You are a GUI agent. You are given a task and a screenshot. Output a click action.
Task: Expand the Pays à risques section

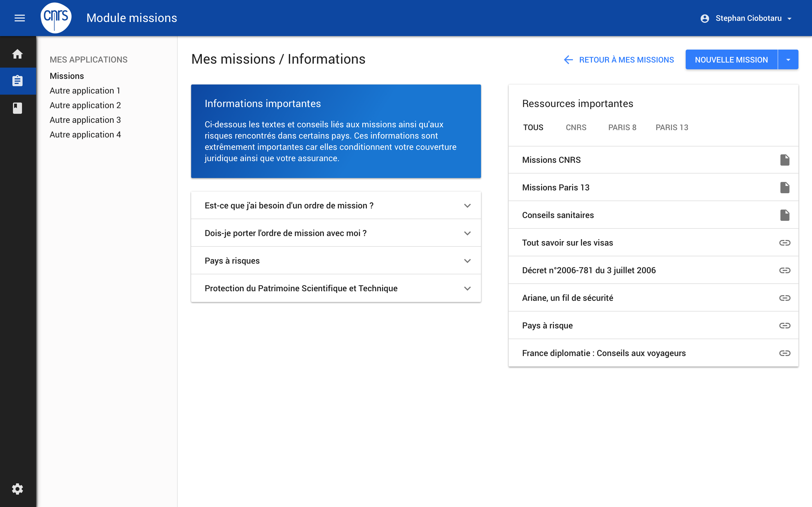[x=467, y=261]
